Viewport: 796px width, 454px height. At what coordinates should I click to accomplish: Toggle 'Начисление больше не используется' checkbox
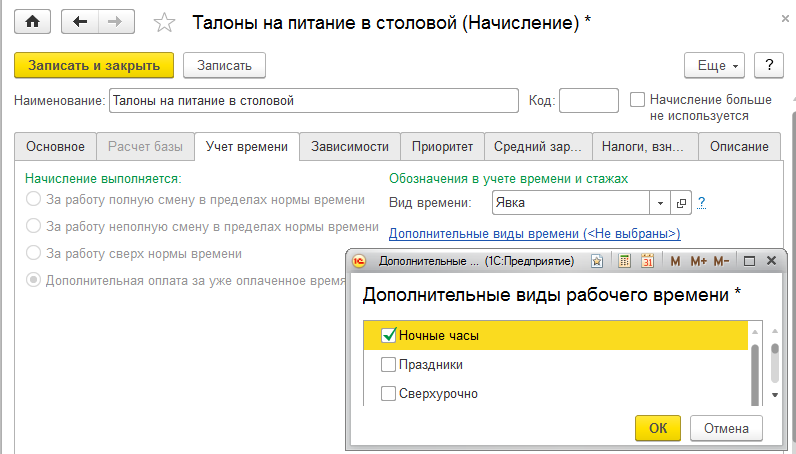coord(637,100)
